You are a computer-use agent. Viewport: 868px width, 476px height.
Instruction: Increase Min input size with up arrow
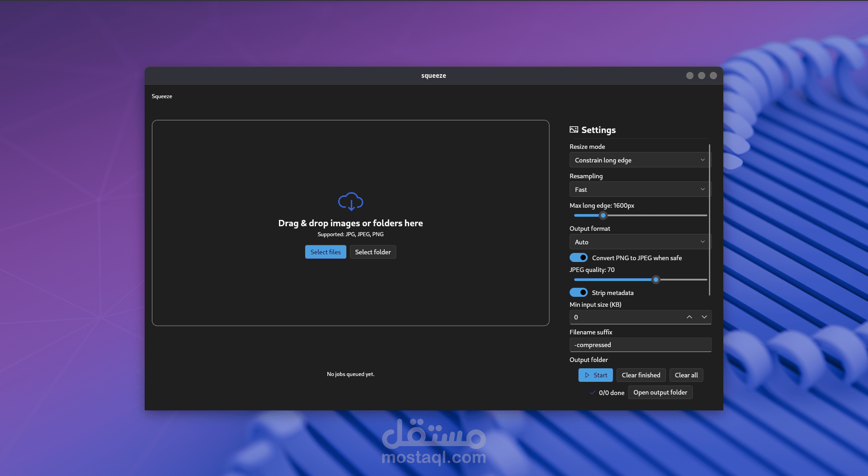pyautogui.click(x=689, y=317)
